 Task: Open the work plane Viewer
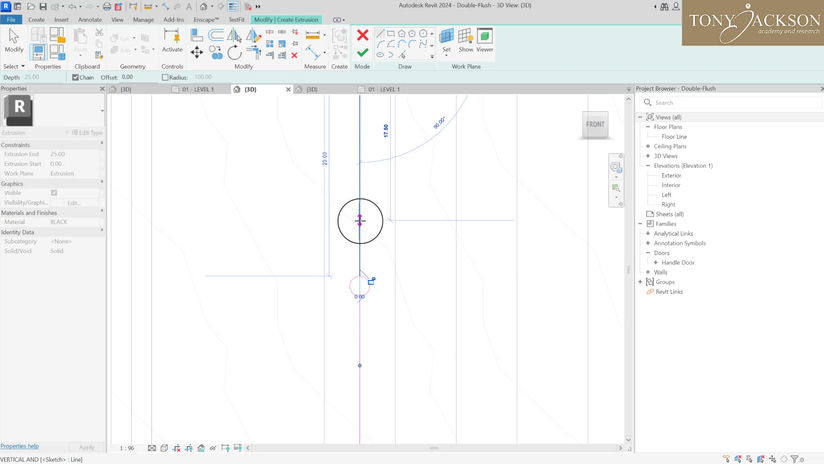click(x=485, y=40)
